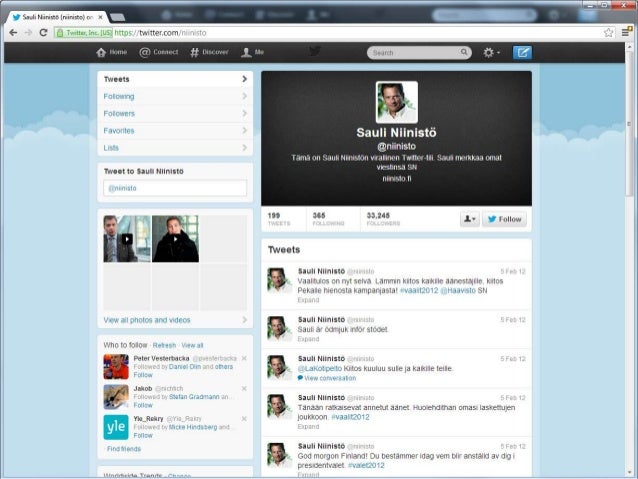638x479 pixels.
Task: Click the vertical page scrollbar
Action: (x=629, y=122)
